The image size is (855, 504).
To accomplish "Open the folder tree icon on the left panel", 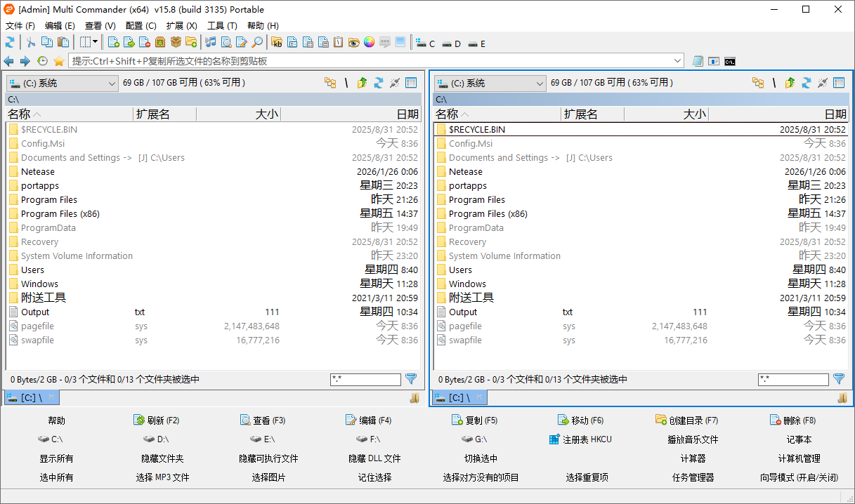I will coord(329,82).
